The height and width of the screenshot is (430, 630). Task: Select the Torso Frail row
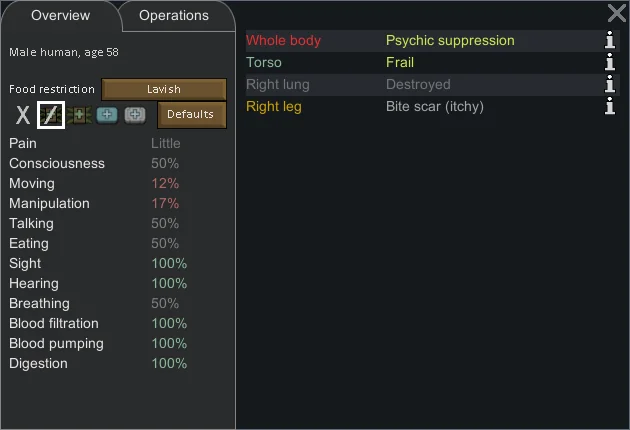pos(432,63)
